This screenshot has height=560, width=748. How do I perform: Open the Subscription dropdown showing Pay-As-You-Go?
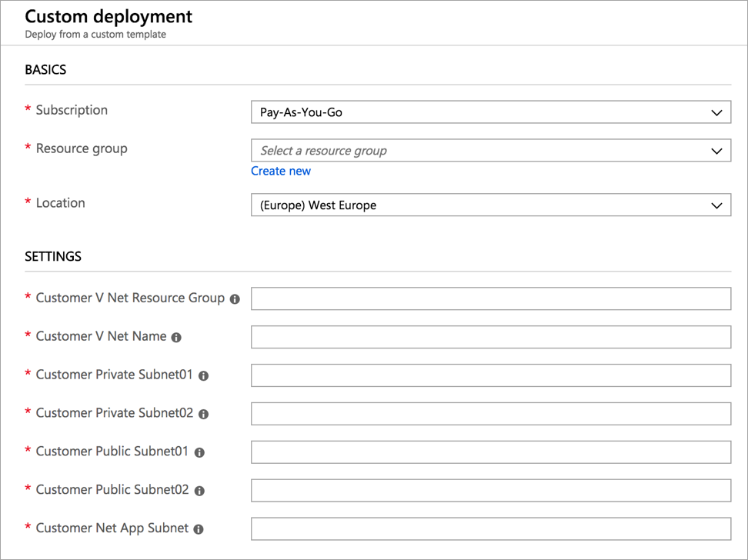490,112
